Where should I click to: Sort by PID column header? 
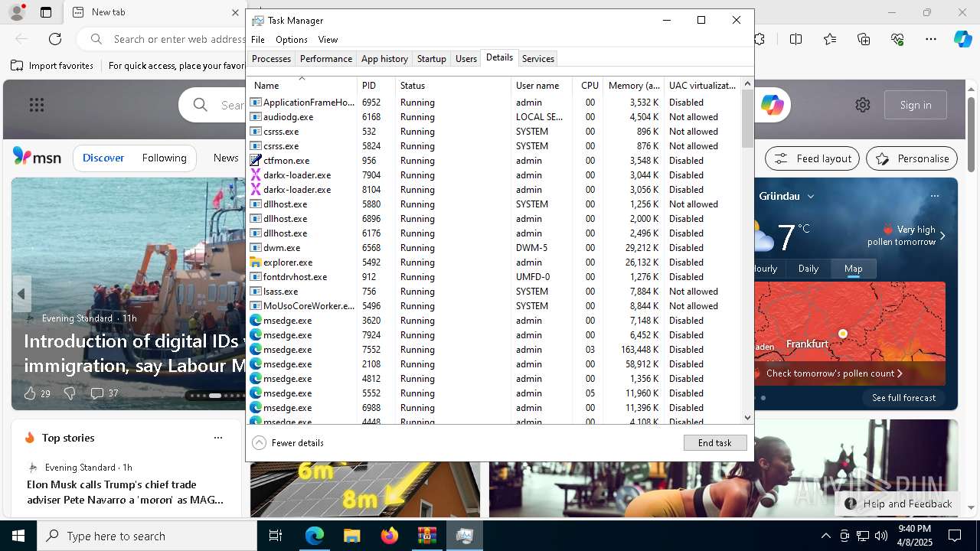[377, 86]
